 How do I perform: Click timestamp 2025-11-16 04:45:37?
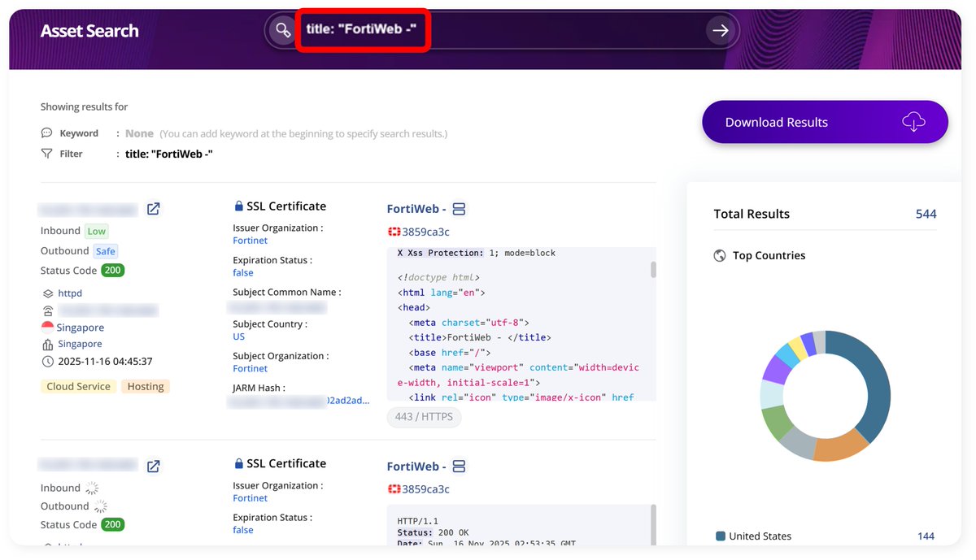point(105,362)
